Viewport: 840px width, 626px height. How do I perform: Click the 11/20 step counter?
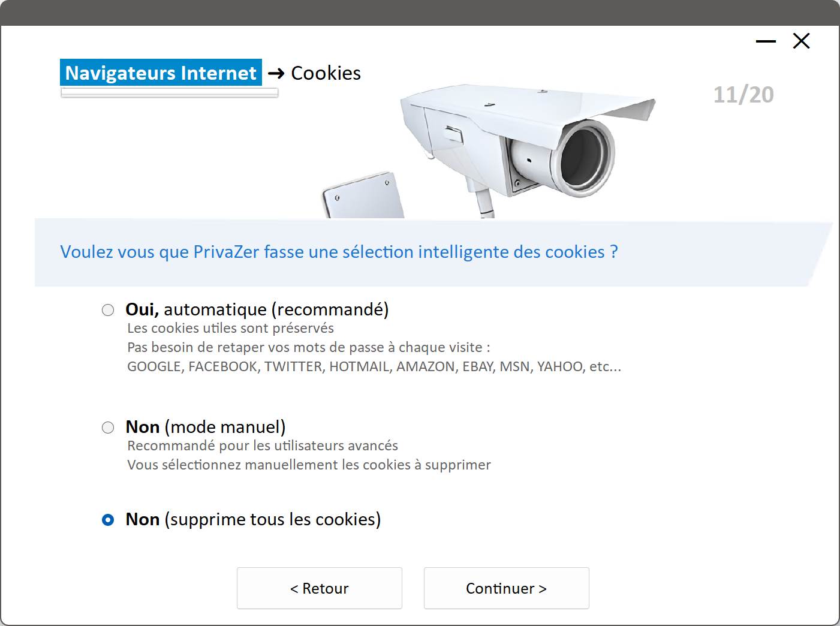743,95
